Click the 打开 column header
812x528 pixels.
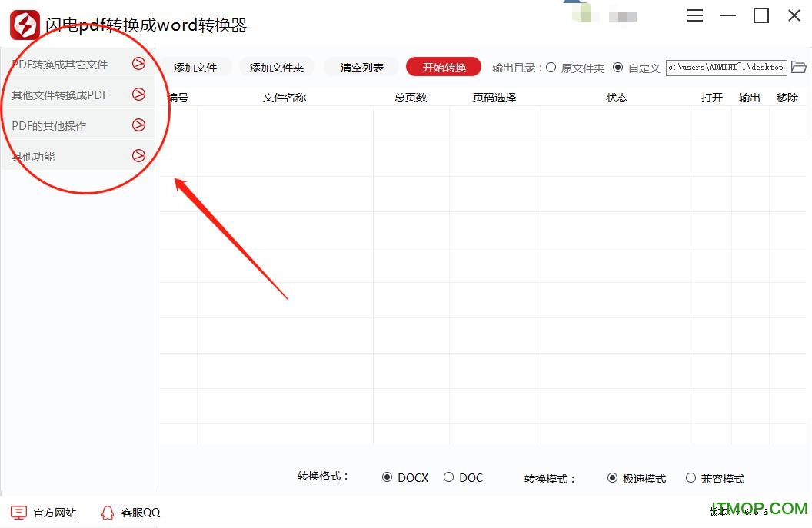coord(712,98)
